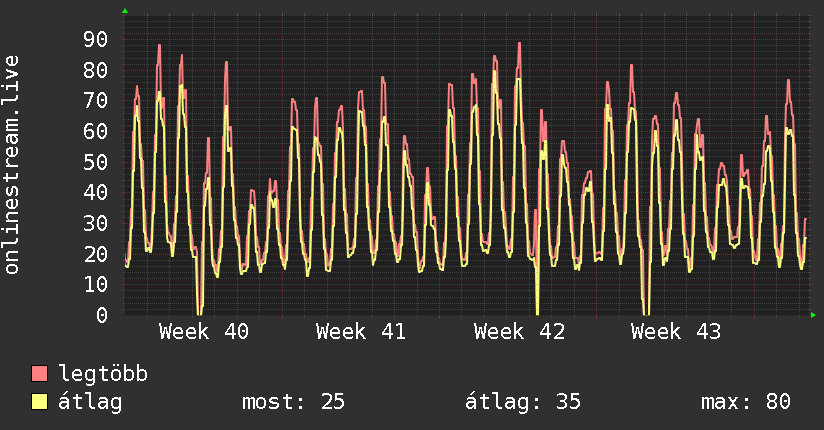Click the 'max: 80' value
The width and height of the screenshot is (824, 430).
point(746,402)
